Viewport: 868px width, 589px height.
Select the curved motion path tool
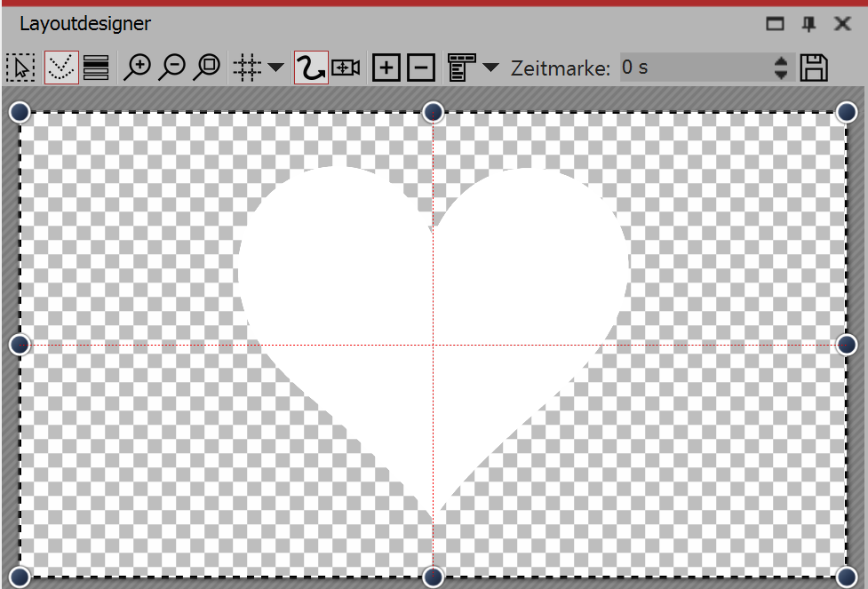(309, 67)
